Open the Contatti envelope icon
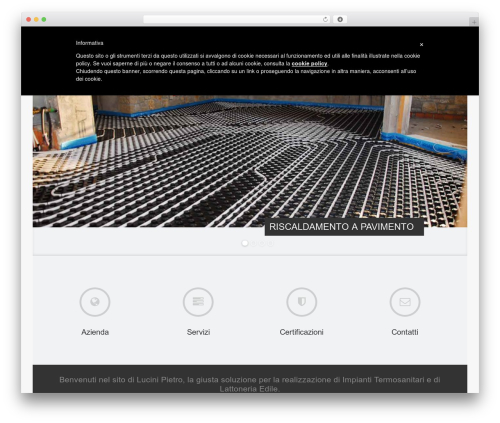The width and height of the screenshot is (500, 423). [405, 302]
